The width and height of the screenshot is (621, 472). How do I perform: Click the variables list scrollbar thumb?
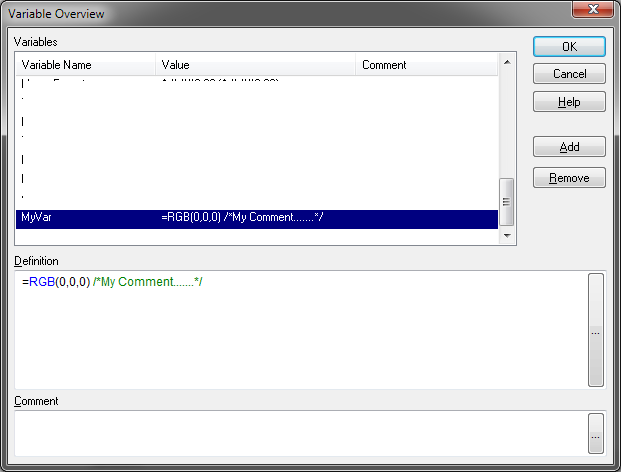[507, 202]
